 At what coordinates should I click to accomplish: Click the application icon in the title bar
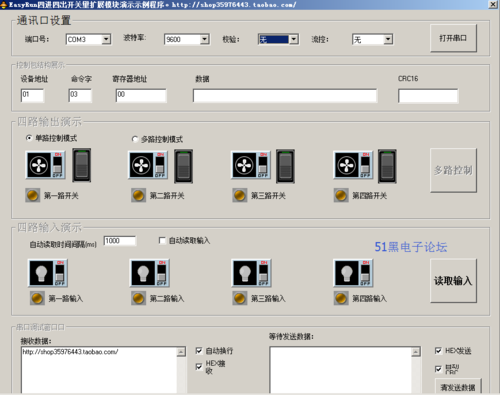point(4,5)
